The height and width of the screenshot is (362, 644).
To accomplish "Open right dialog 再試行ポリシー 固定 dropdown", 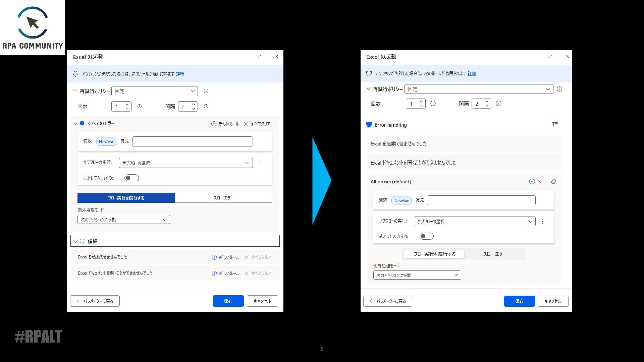I will pos(479,89).
